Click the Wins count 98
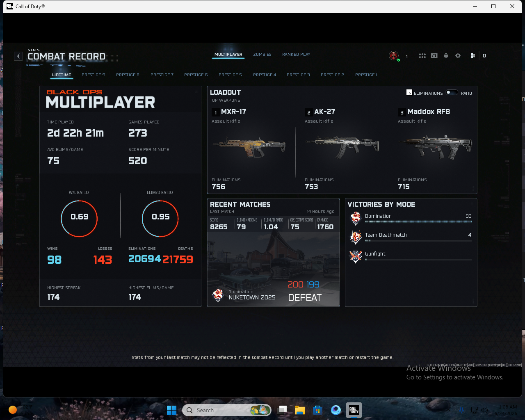Image resolution: width=525 pixels, height=420 pixels. coord(54,260)
